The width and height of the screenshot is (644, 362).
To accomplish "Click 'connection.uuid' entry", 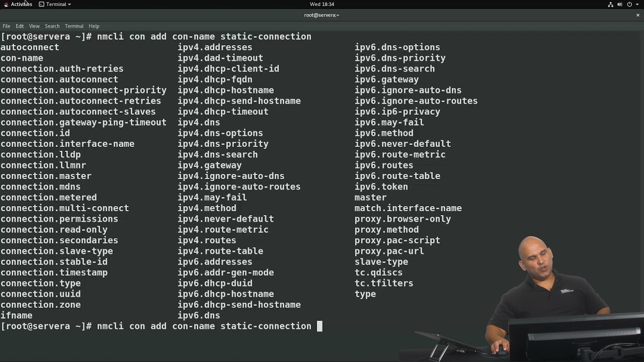I will click(x=40, y=294).
